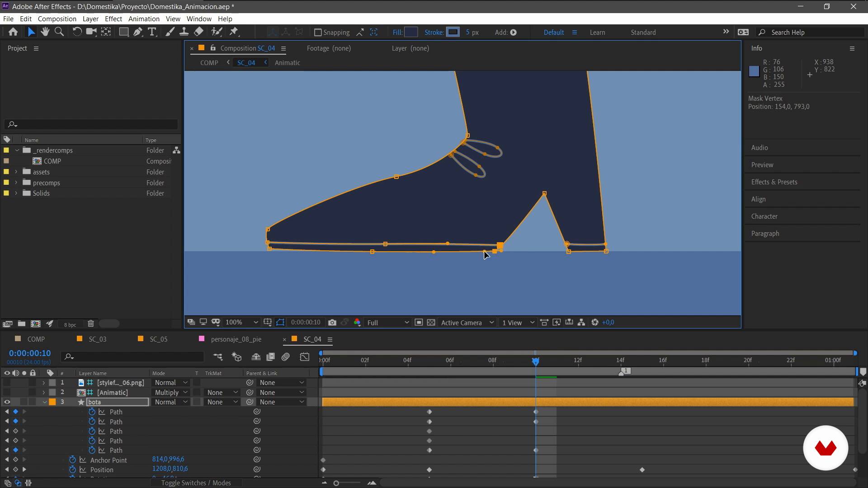Viewport: 868px width, 488px height.
Task: Select the Standard workspace
Action: (x=643, y=33)
